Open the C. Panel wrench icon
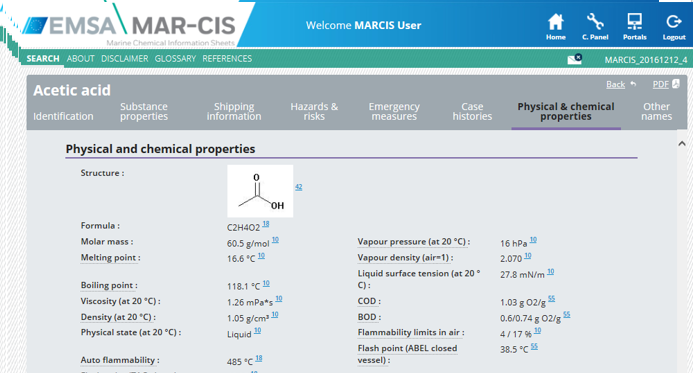The width and height of the screenshot is (693, 373). click(595, 21)
